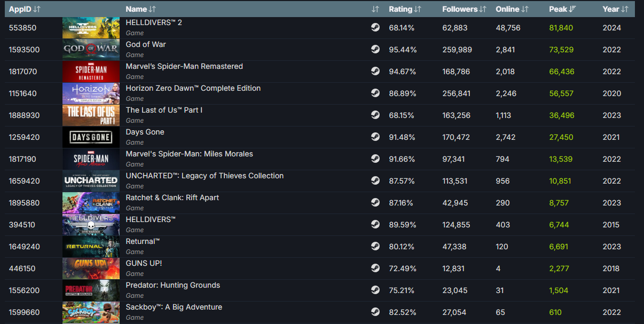Click the Steam icon in the Sackboy row
The width and height of the screenshot is (644, 324).
[x=375, y=312]
